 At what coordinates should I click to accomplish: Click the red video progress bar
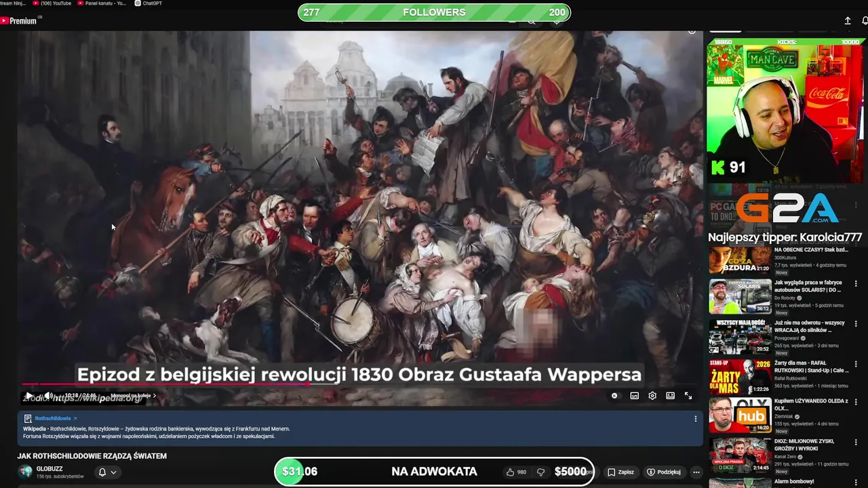(x=166, y=384)
